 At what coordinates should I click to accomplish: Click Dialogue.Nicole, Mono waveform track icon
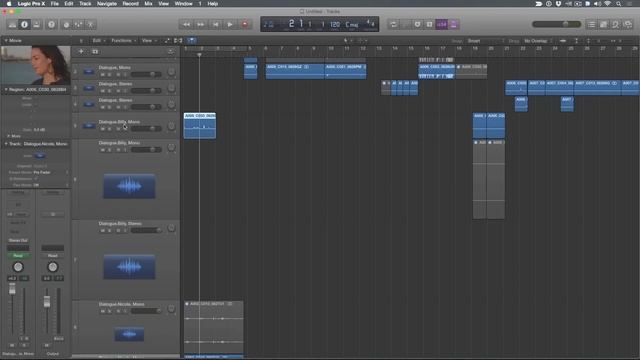tap(129, 334)
